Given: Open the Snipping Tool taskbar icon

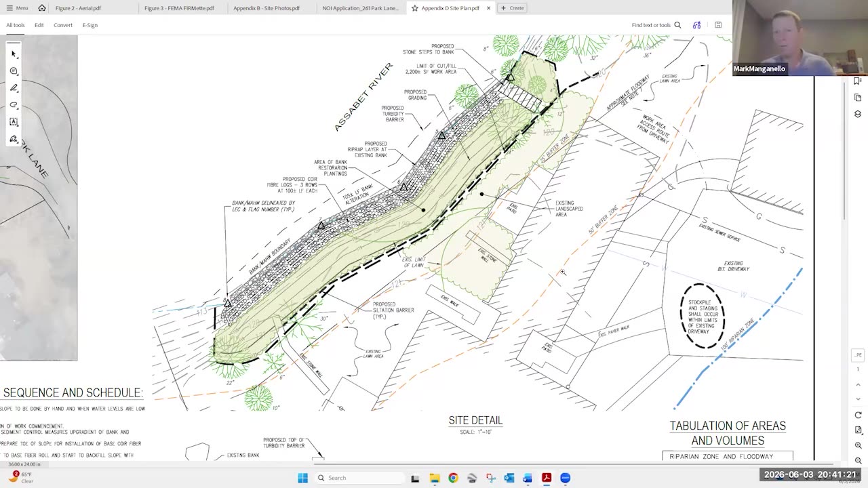Looking at the screenshot, I should (x=490, y=478).
